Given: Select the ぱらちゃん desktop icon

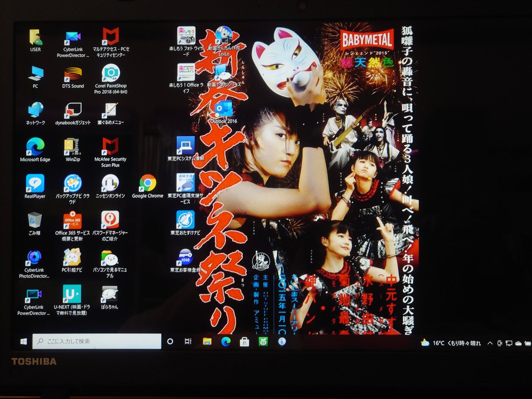Looking at the screenshot, I should click(110, 297).
